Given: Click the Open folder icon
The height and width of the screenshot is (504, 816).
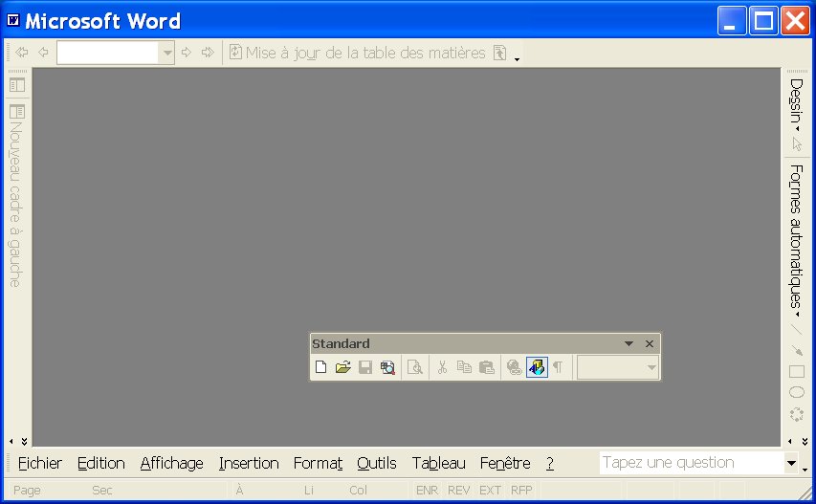Looking at the screenshot, I should point(342,367).
